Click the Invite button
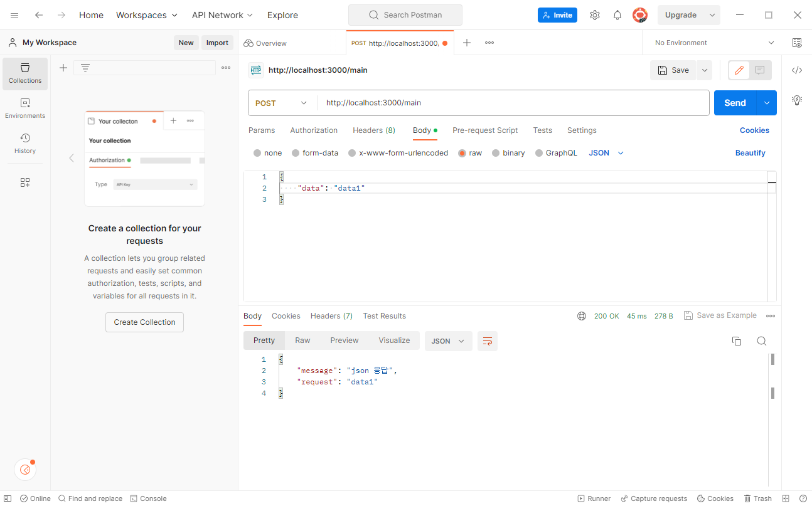The width and height of the screenshot is (812, 506). click(x=557, y=15)
